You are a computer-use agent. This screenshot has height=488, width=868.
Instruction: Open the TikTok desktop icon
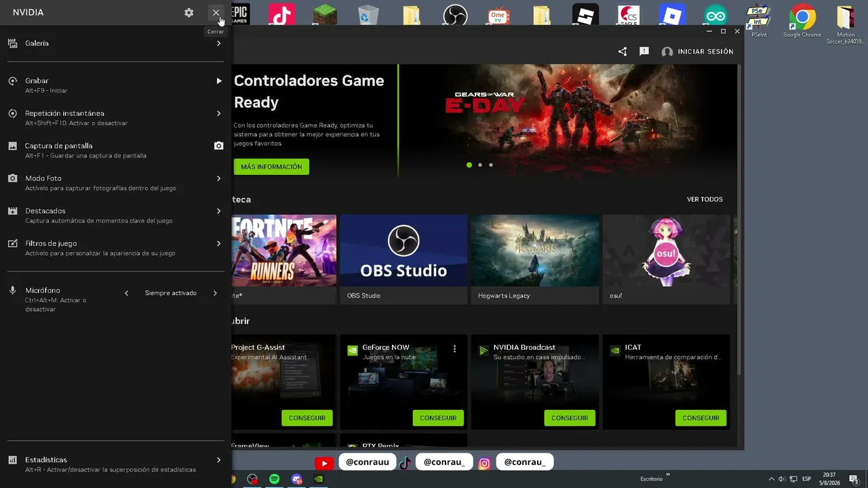coord(281,15)
